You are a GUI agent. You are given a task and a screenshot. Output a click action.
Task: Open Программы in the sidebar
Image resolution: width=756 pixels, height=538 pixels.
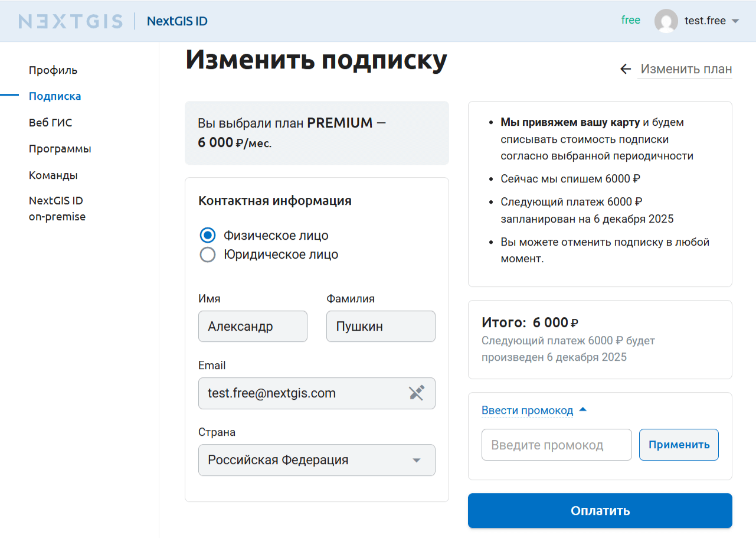60,149
